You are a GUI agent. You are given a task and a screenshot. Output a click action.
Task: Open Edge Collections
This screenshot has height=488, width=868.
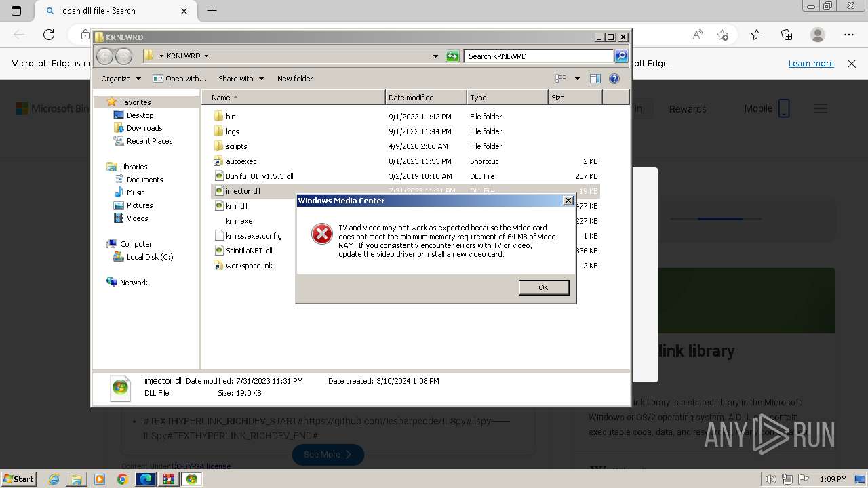pyautogui.click(x=787, y=35)
